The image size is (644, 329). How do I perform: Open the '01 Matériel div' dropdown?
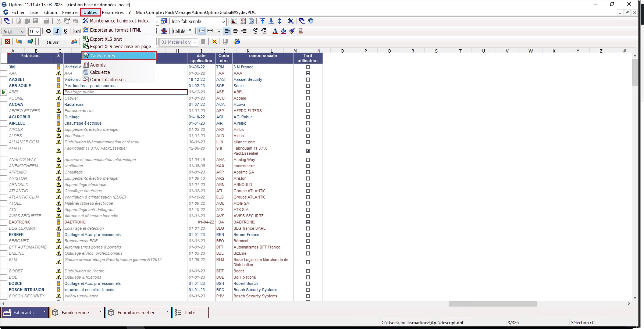pos(195,42)
